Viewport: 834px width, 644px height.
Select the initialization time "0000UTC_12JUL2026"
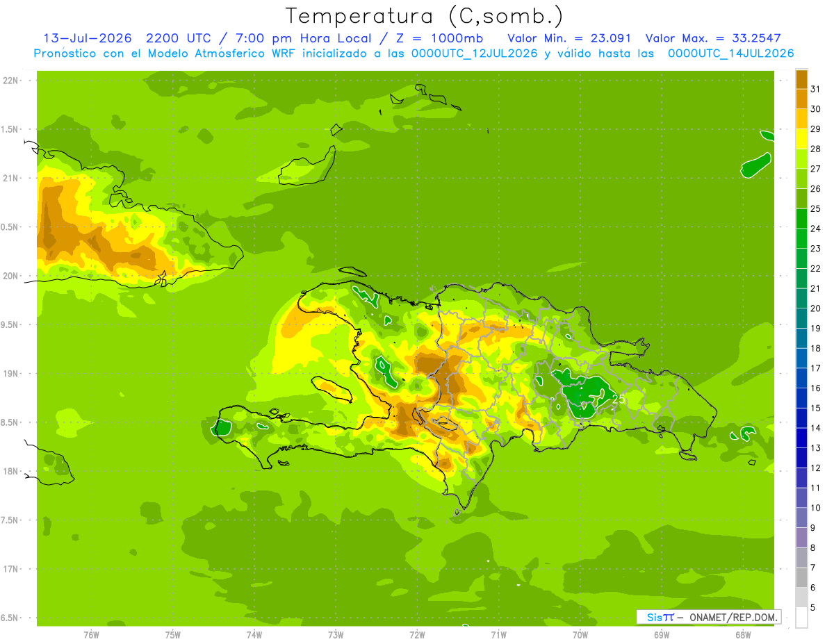coord(475,53)
